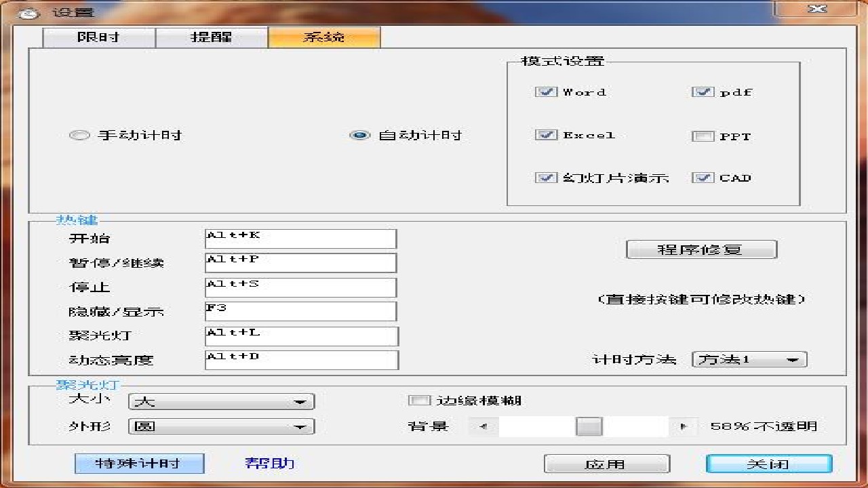Image resolution: width=868 pixels, height=488 pixels.
Task: Disable the Excel mode checkbox
Action: pos(546,134)
